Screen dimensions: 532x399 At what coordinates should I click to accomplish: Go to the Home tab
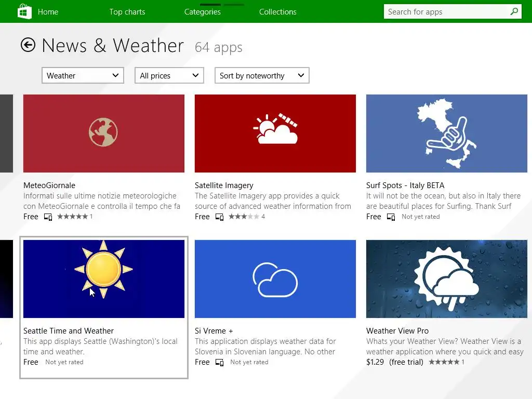48,12
